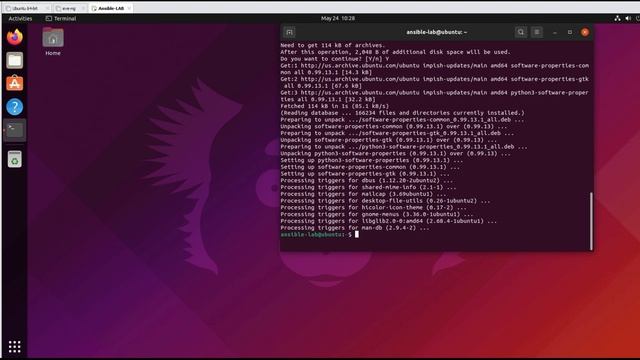This screenshot has height=360, width=640.
Task: Open the Terminal app menu in top bar
Action: (x=61, y=18)
